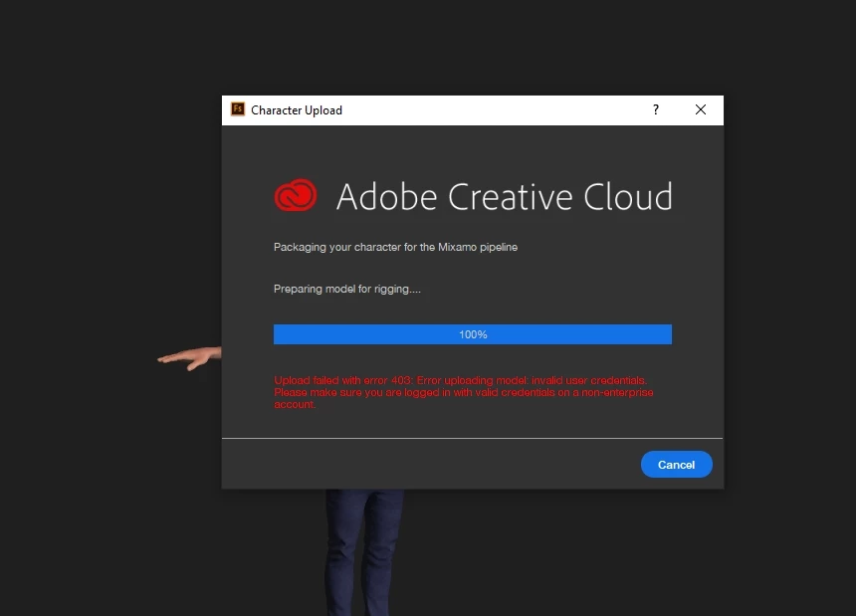The image size is (856, 616).
Task: Click the character's legs in viewport
Action: pos(364,552)
